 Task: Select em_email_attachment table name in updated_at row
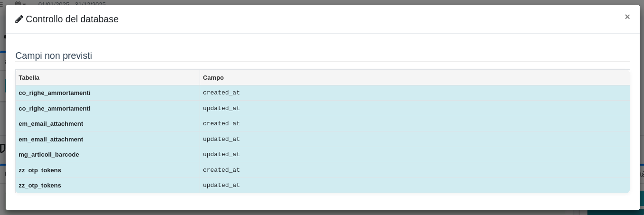pos(51,139)
